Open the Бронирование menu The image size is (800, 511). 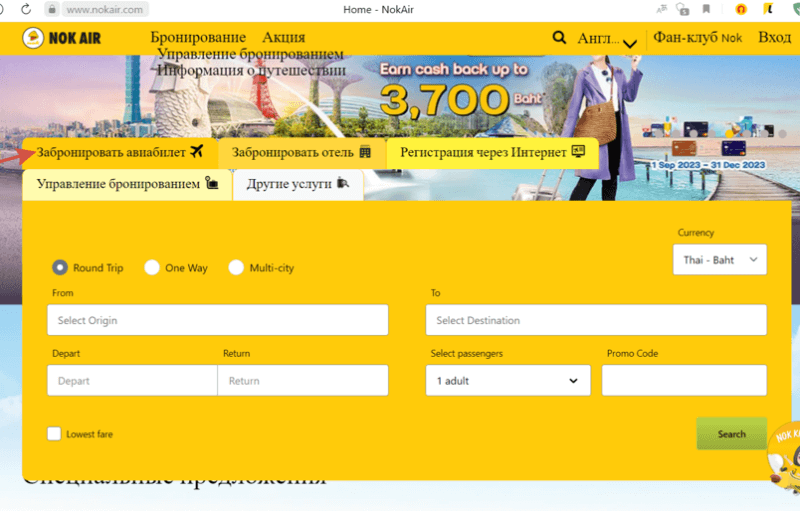pyautogui.click(x=198, y=37)
